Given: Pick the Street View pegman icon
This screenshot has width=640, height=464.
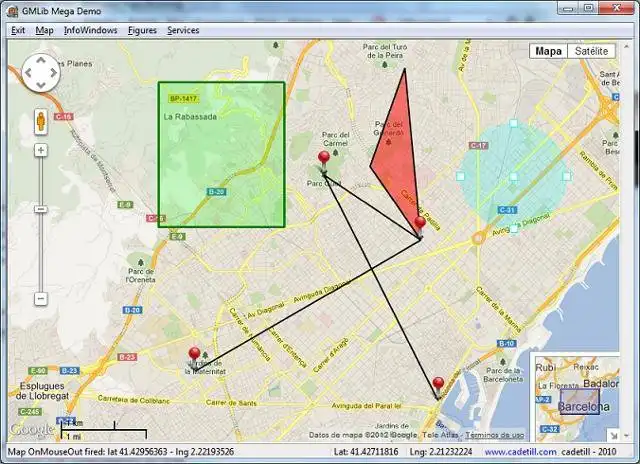Looking at the screenshot, I should (40, 121).
